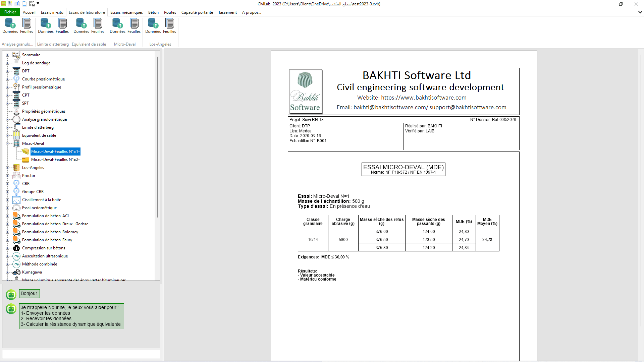Select Méthode combinée tree item
The height and width of the screenshot is (362, 644).
coord(40,264)
